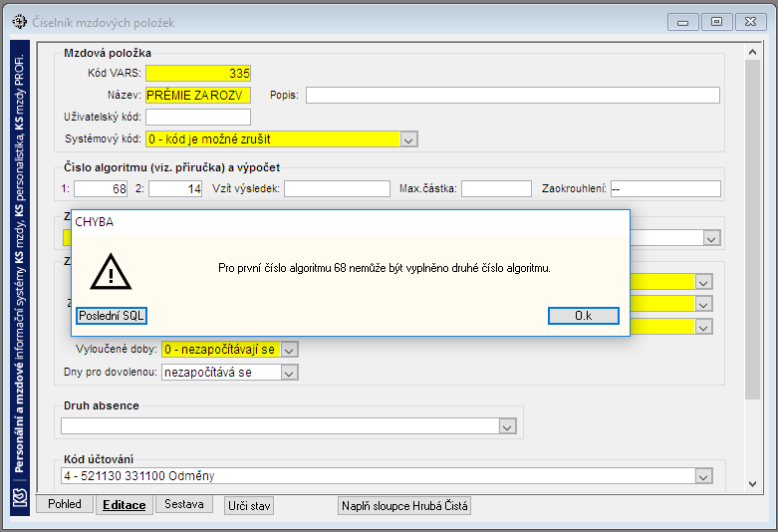Open the second yellow dropdown arrow beside the dialog
This screenshot has height=532, width=778.
[x=703, y=304]
